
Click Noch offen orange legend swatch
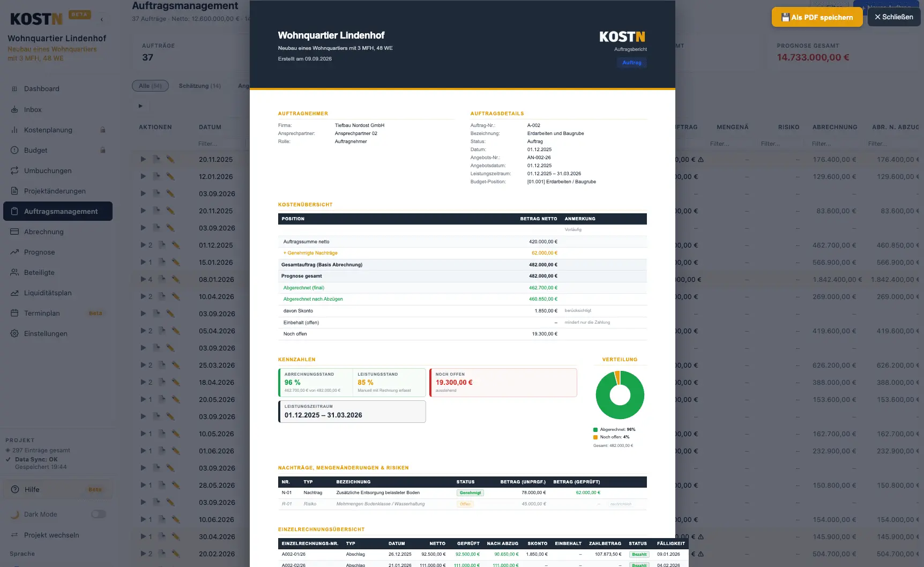pos(595,437)
